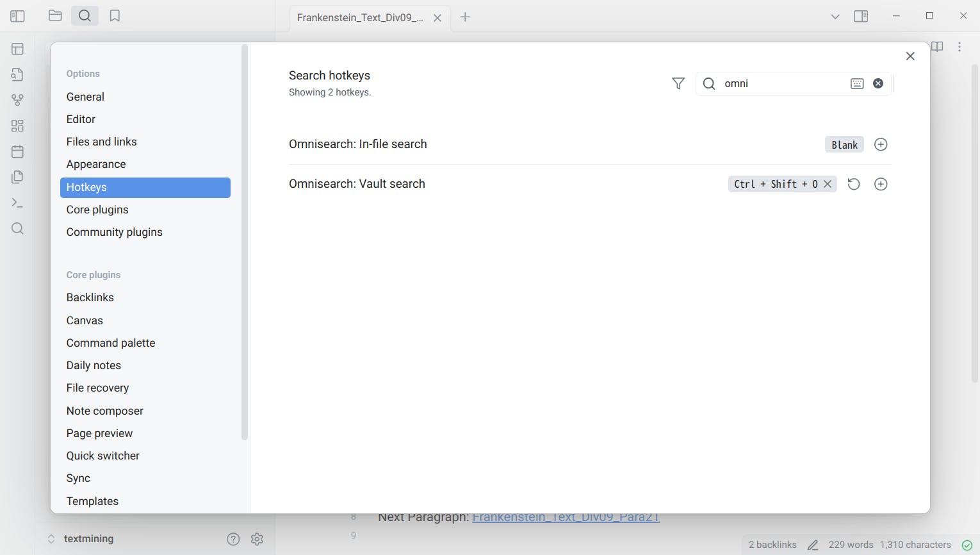Click the keyboard search-by-hotkey icon

point(857,83)
